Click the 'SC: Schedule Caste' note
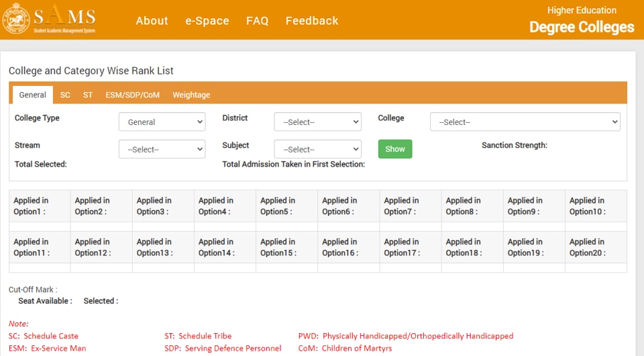Viewport: 644px width, 356px height. coord(43,336)
